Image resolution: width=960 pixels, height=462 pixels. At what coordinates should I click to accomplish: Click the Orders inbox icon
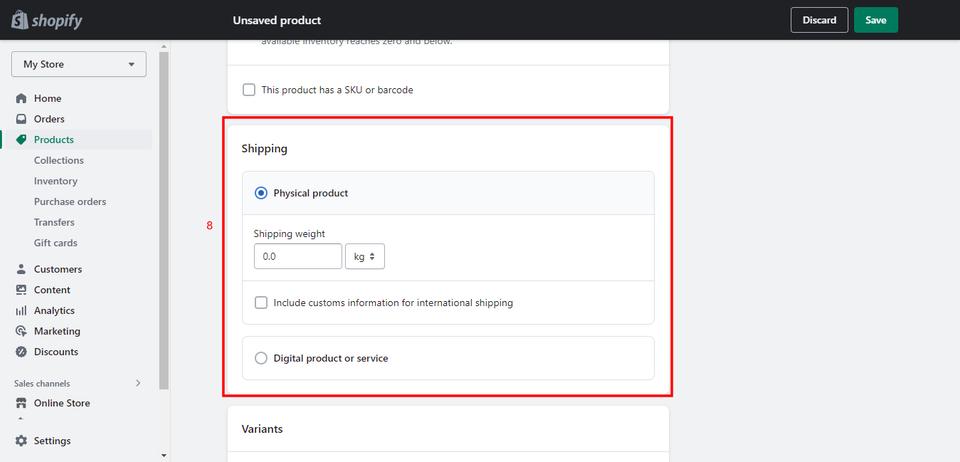tap(21, 119)
